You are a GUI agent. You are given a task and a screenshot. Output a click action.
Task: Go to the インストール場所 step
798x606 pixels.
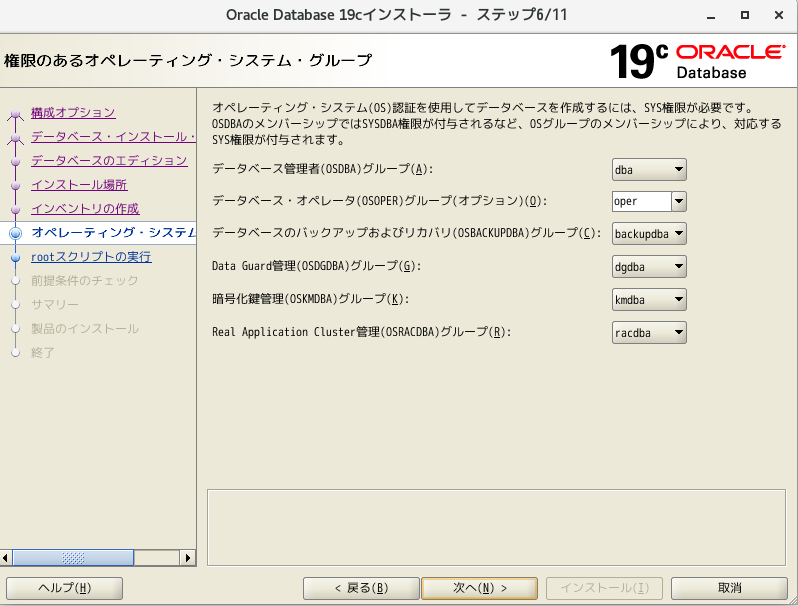pyautogui.click(x=79, y=185)
